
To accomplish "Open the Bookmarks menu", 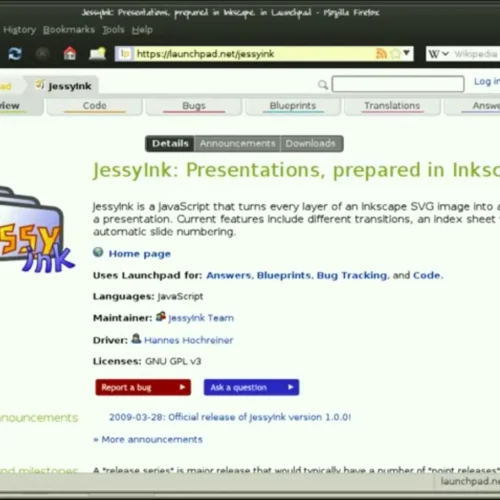I will [69, 30].
